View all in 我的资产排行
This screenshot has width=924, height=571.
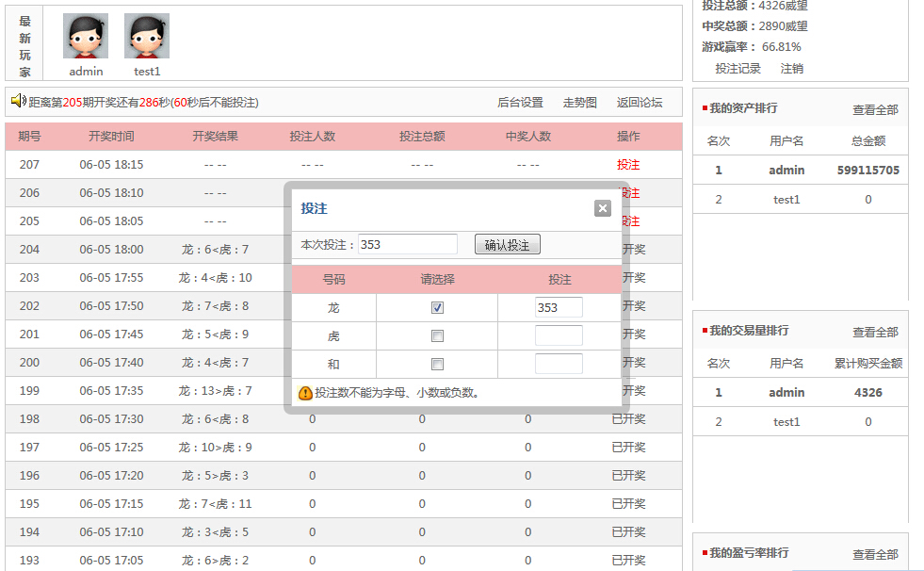[x=875, y=109]
